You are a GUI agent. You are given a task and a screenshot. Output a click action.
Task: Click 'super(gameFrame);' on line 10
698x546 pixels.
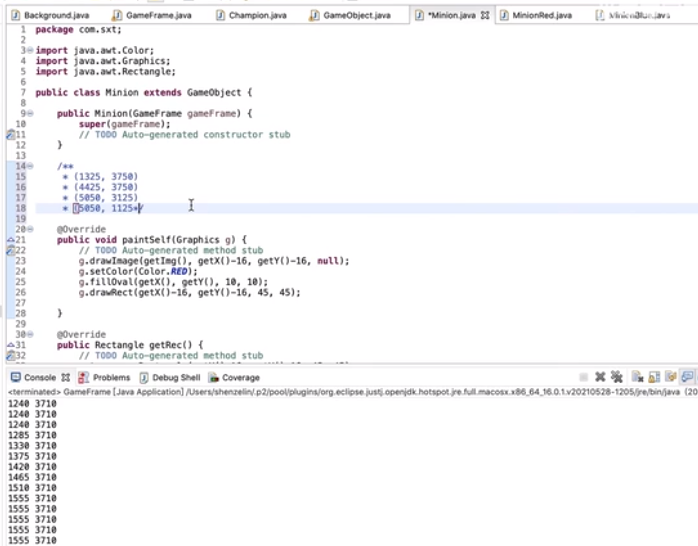click(x=125, y=124)
